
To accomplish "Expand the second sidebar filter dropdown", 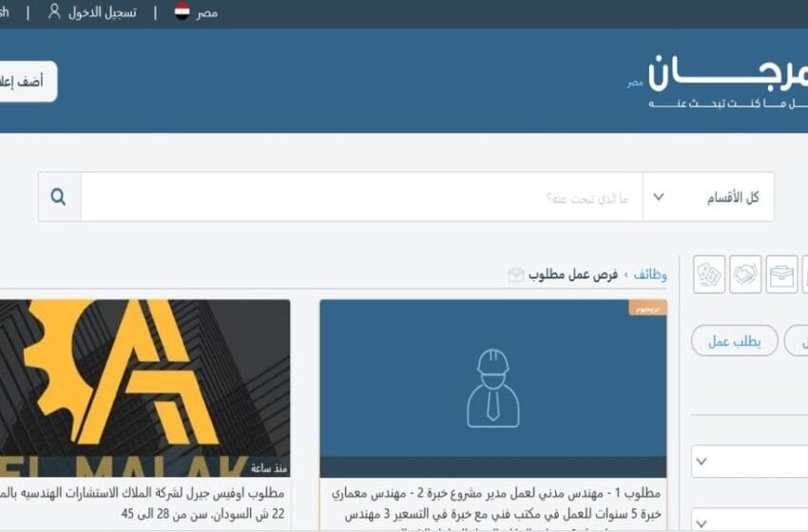I will click(749, 521).
